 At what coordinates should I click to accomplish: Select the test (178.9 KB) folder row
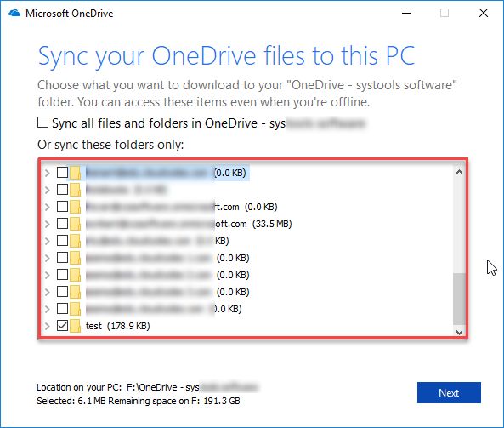[117, 326]
